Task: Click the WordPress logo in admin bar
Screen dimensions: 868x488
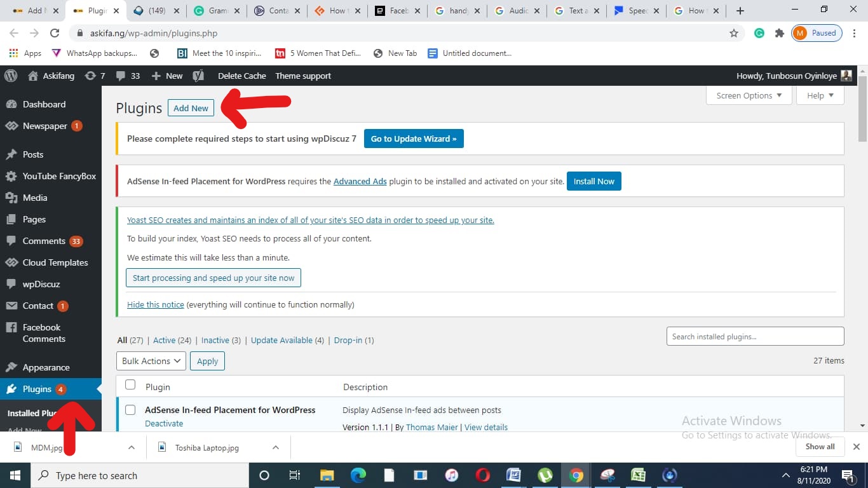Action: pos(11,76)
